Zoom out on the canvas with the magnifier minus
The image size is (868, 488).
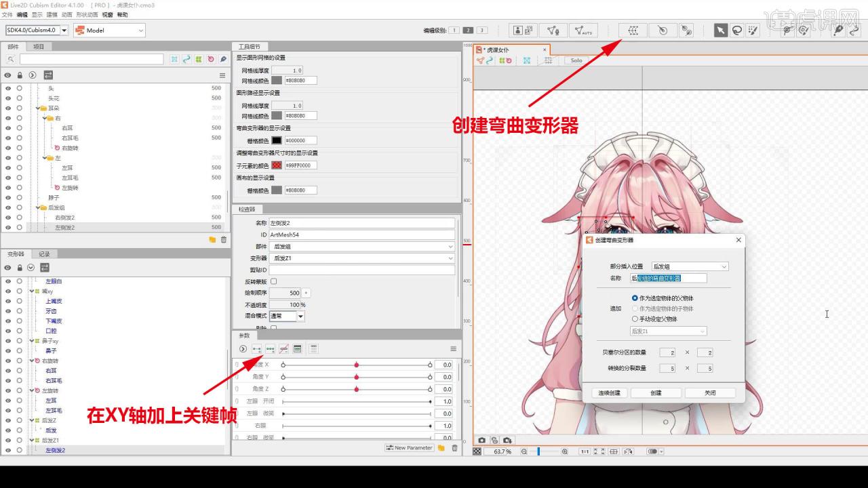point(526,451)
